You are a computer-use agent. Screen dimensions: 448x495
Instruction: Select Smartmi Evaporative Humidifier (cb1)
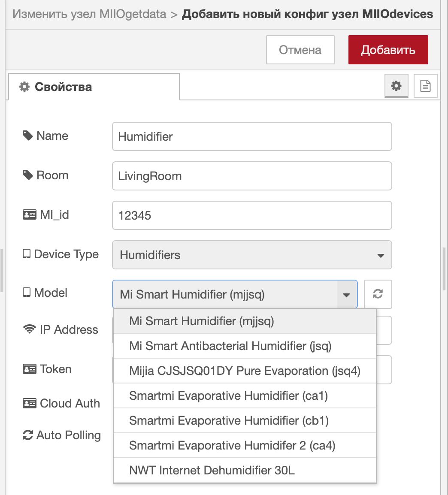coord(245,420)
